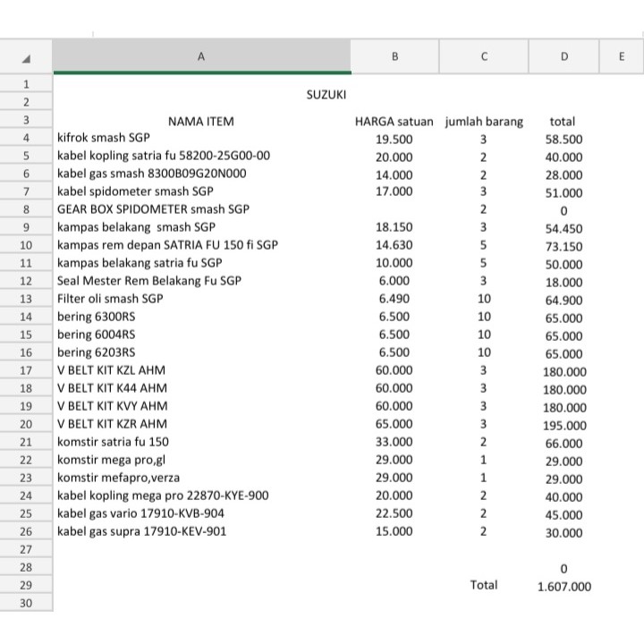The image size is (644, 644).
Task: Click the NAMA ITEM header cell
Action: click(x=201, y=121)
